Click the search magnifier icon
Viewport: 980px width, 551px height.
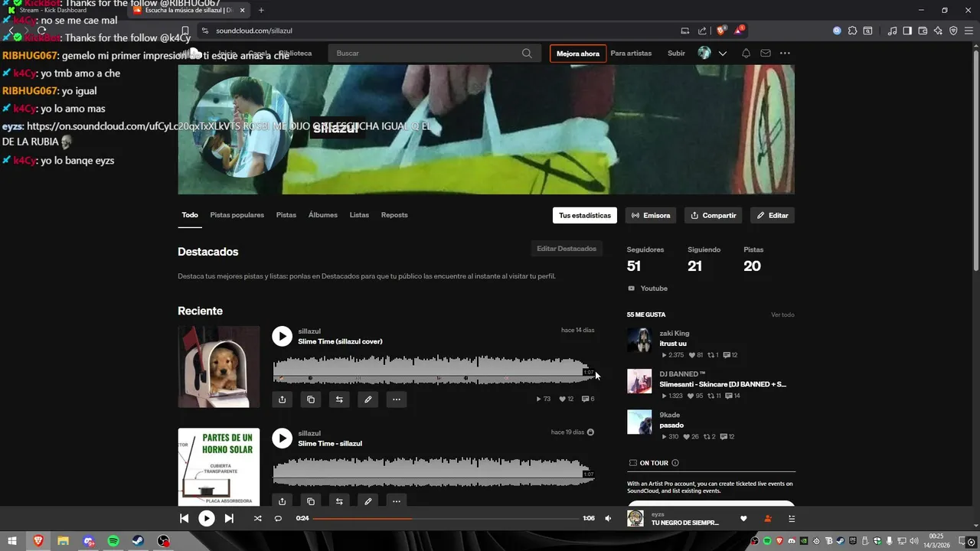tap(527, 54)
